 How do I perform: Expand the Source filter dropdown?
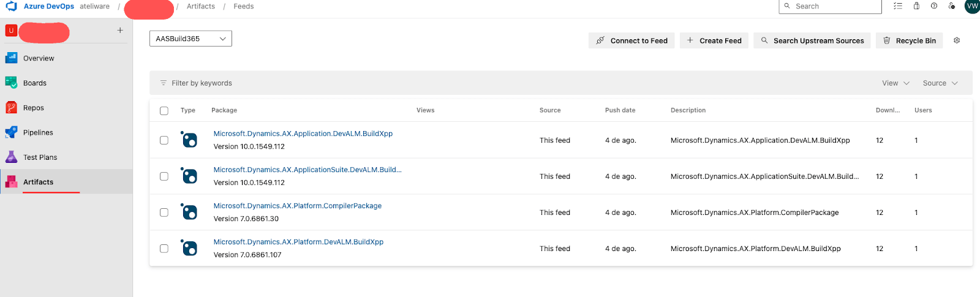(x=940, y=83)
